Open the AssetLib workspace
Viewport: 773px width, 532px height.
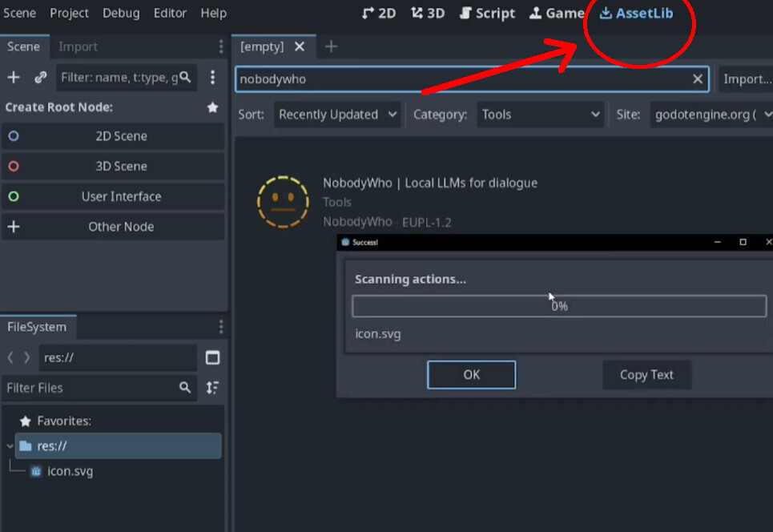(x=636, y=14)
